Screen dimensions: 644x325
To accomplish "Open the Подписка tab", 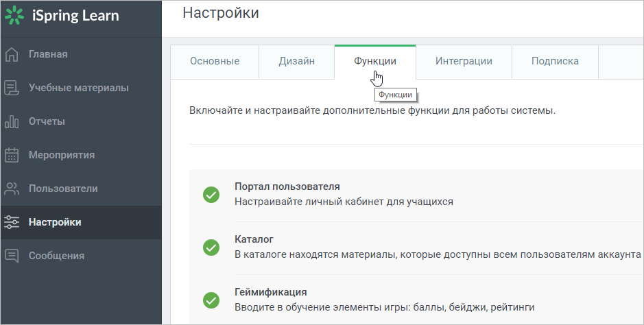I will [x=555, y=62].
